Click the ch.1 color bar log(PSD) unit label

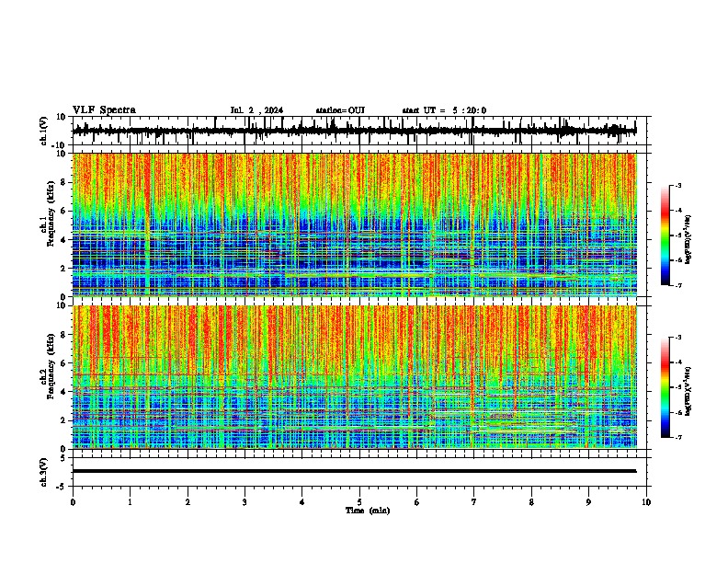[x=688, y=240]
